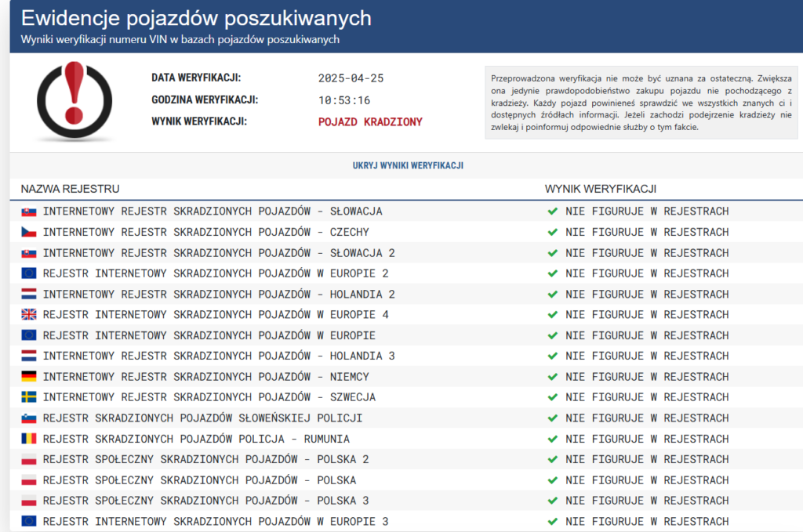Image resolution: width=803 pixels, height=532 pixels.
Task: Click the WYNIK WERYFIKACJI column header
Action: click(x=600, y=190)
